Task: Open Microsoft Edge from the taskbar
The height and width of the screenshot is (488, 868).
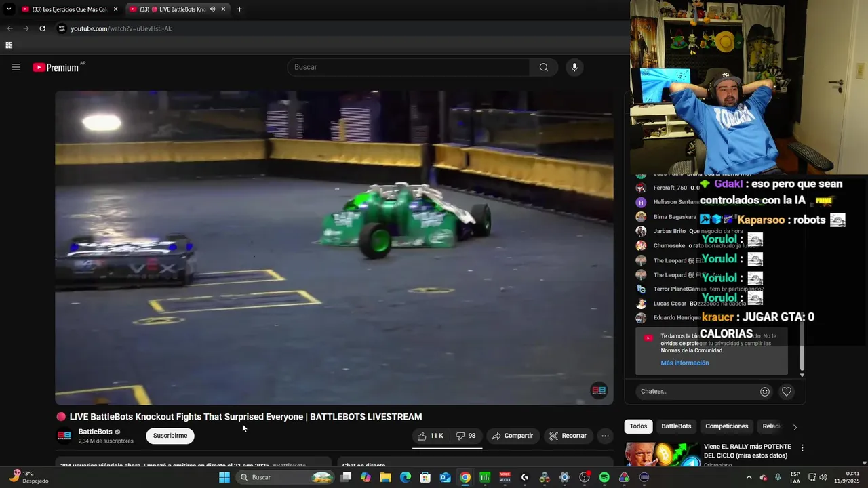Action: (405, 477)
